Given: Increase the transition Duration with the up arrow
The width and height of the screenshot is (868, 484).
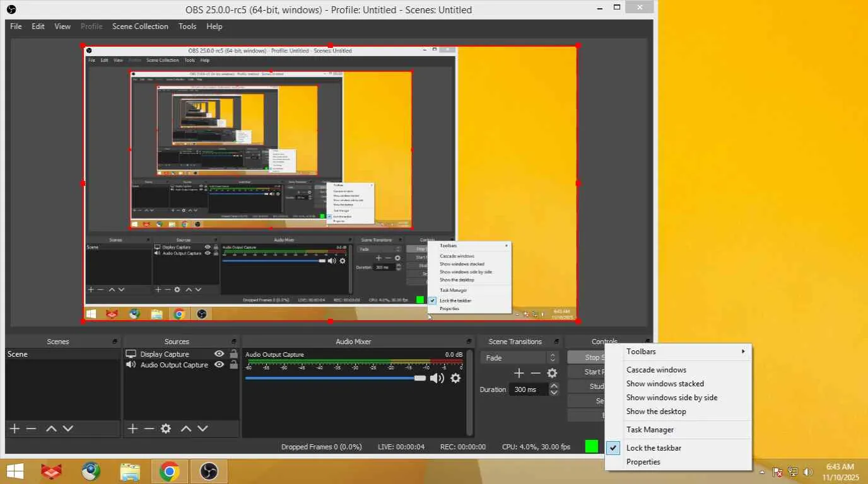Looking at the screenshot, I should click(x=554, y=386).
